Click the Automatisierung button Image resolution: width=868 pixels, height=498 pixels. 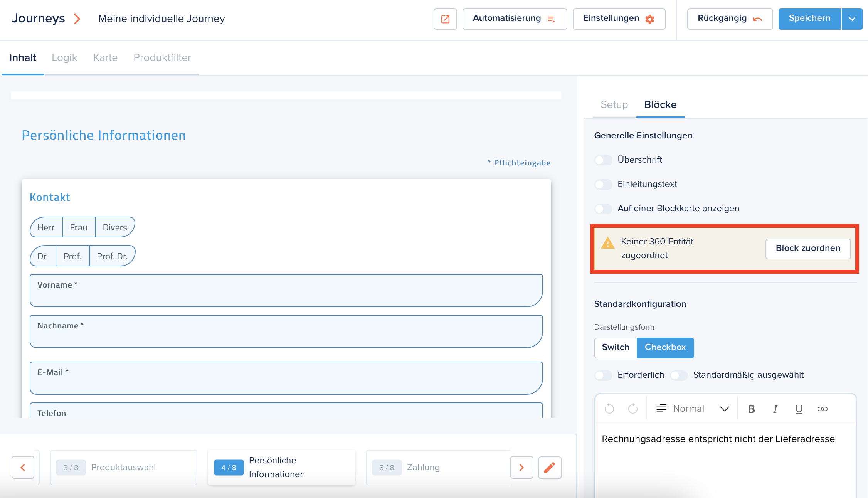click(515, 19)
